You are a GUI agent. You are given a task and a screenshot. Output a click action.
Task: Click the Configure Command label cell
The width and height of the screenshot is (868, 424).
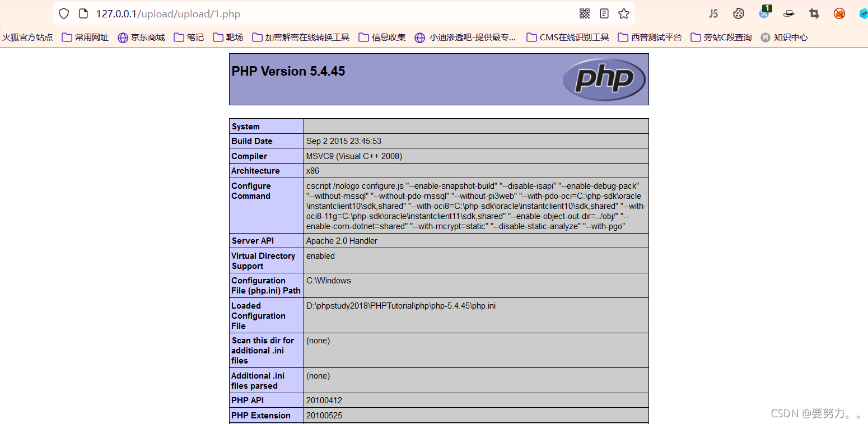pyautogui.click(x=267, y=206)
